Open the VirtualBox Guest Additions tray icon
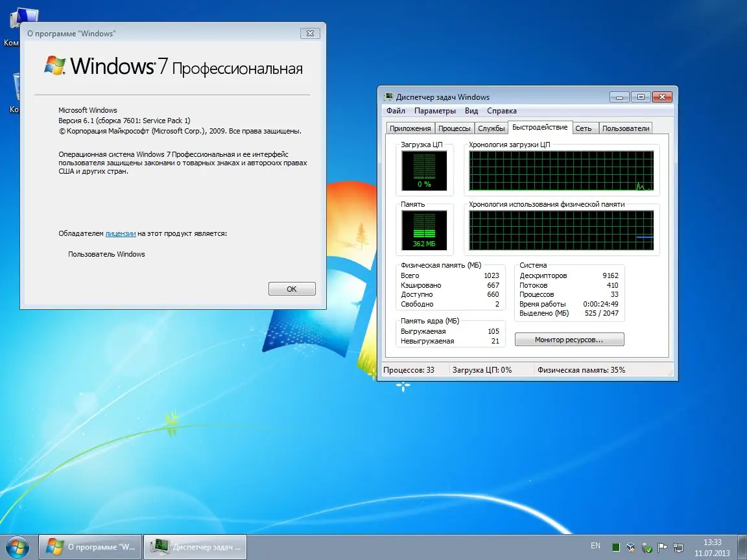This screenshot has height=560, width=747. [x=631, y=547]
